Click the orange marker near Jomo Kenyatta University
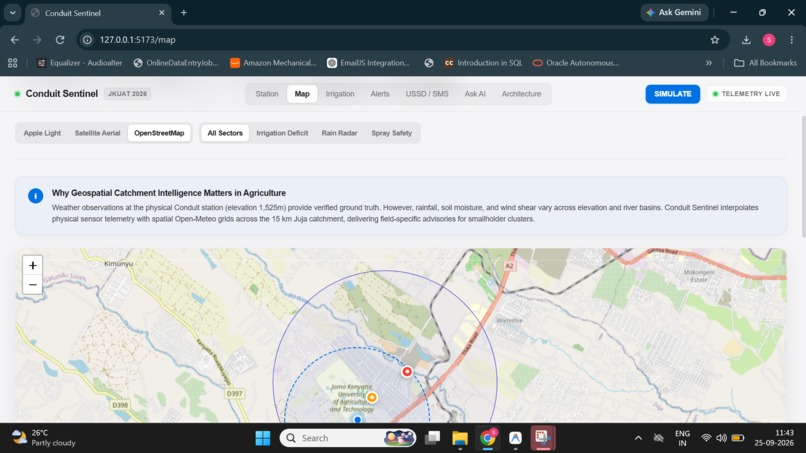The image size is (806, 453). (x=372, y=397)
